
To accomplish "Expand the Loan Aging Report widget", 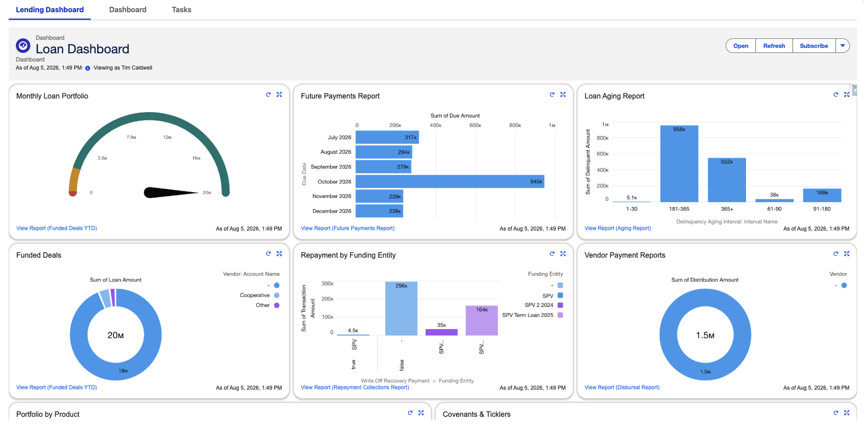I will pos(847,94).
